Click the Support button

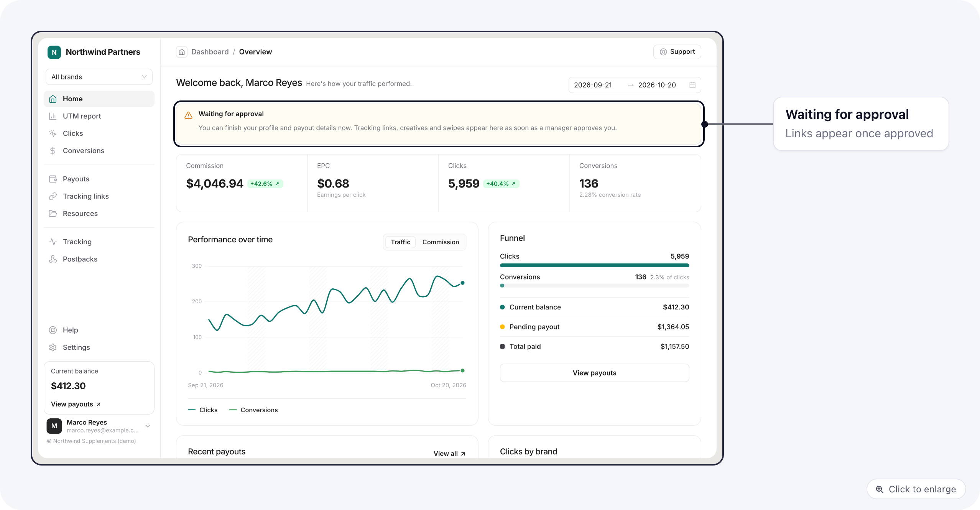coord(677,52)
